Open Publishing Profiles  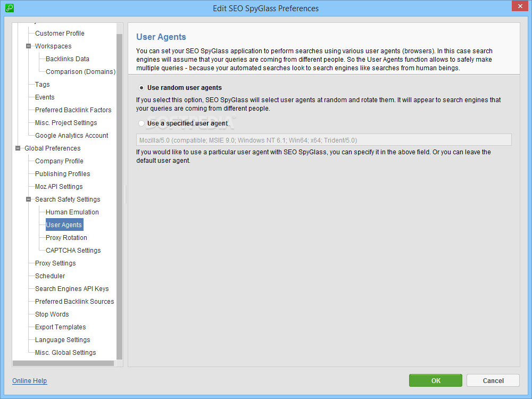coord(63,174)
